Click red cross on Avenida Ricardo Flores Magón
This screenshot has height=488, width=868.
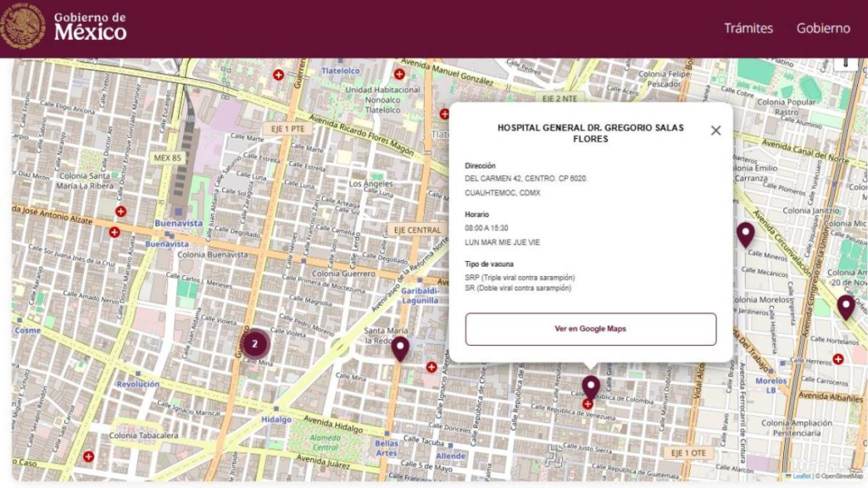tap(443, 114)
